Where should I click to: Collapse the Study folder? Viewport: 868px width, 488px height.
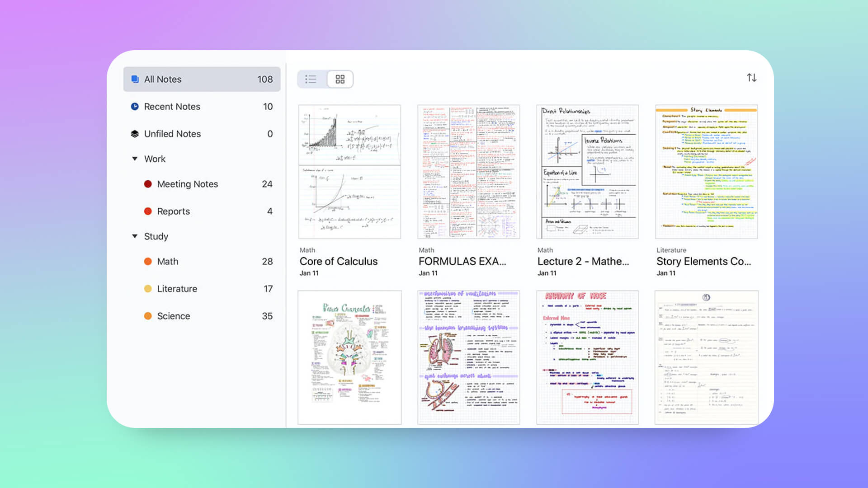pyautogui.click(x=134, y=236)
